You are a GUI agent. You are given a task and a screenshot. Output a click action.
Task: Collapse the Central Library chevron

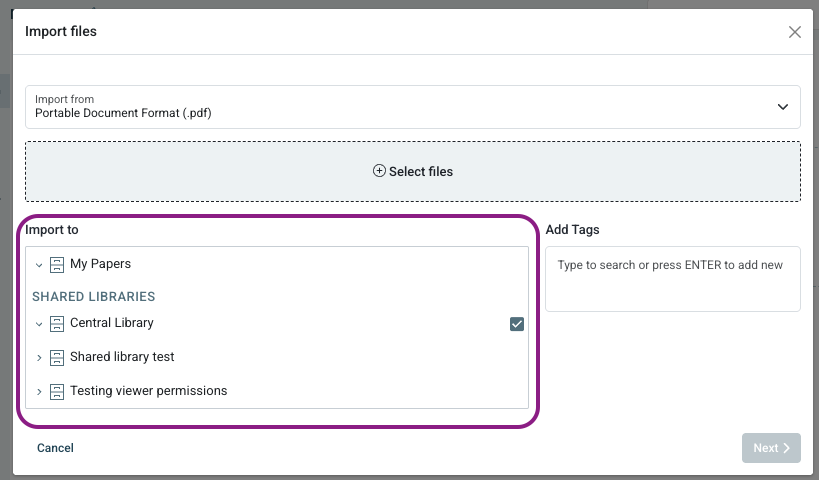point(39,324)
